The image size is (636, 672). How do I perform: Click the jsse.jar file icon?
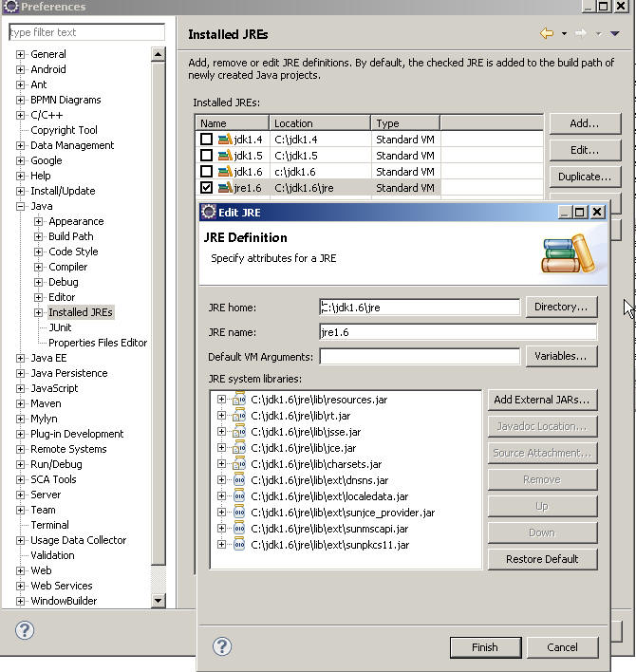(239, 432)
